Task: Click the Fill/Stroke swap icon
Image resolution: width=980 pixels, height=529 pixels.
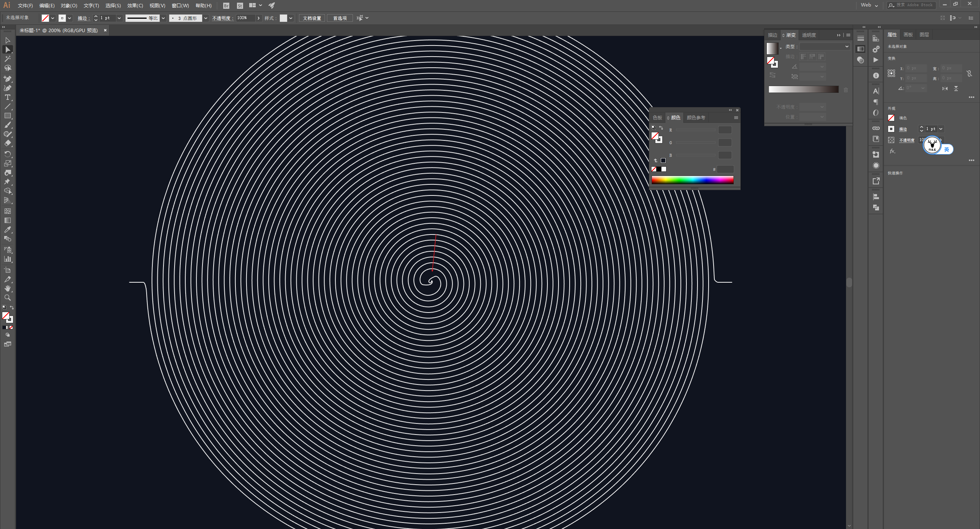Action: click(12, 308)
